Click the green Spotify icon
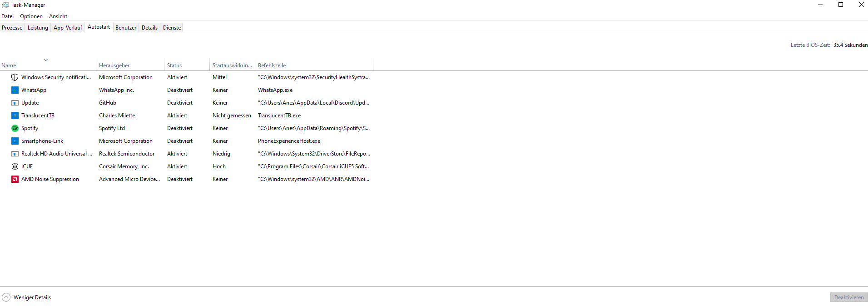The width and height of the screenshot is (868, 307). point(15,128)
